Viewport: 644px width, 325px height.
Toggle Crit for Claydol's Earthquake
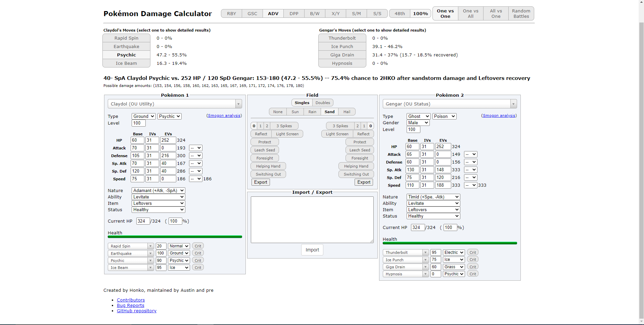pos(198,253)
